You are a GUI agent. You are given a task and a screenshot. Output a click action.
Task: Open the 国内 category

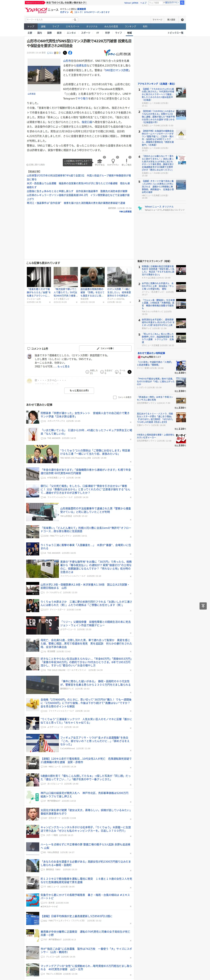39,33
